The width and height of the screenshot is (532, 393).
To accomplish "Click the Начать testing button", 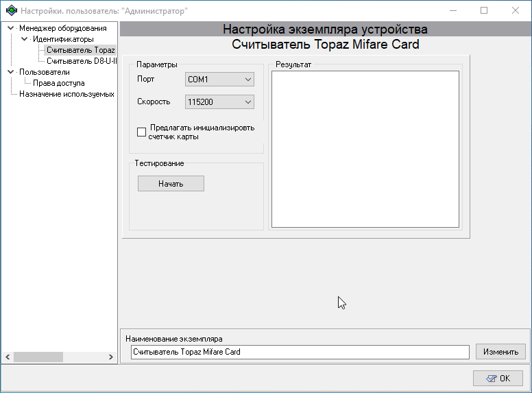I will 171,184.
